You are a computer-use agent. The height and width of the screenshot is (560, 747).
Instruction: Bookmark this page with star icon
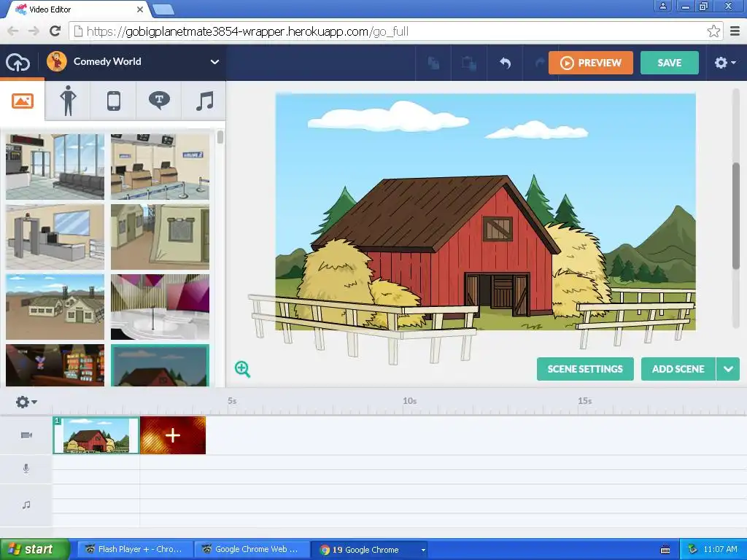[713, 31]
